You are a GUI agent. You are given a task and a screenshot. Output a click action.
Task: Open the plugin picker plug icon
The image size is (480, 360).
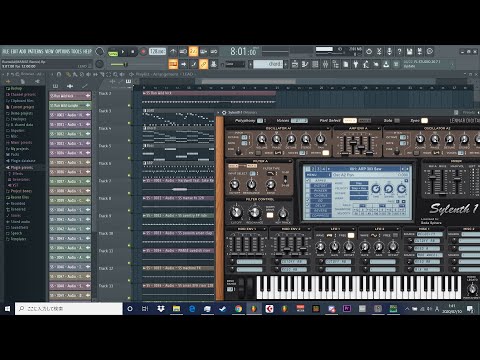tap(356, 64)
